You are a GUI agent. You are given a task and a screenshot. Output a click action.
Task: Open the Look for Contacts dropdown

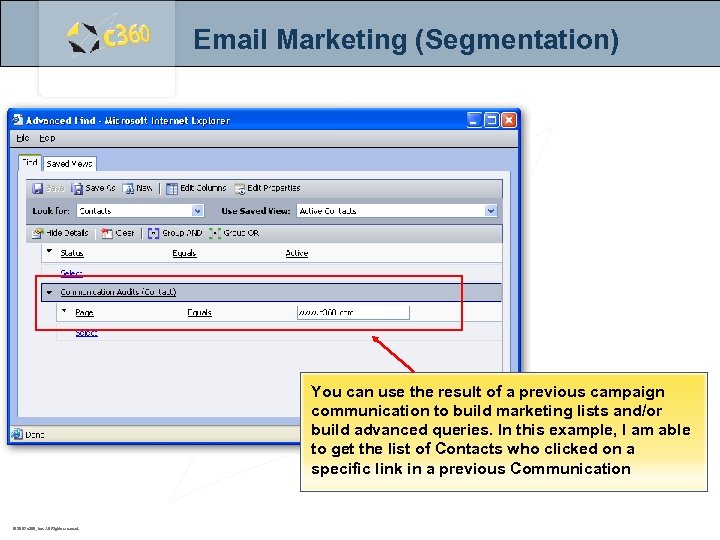[197, 211]
